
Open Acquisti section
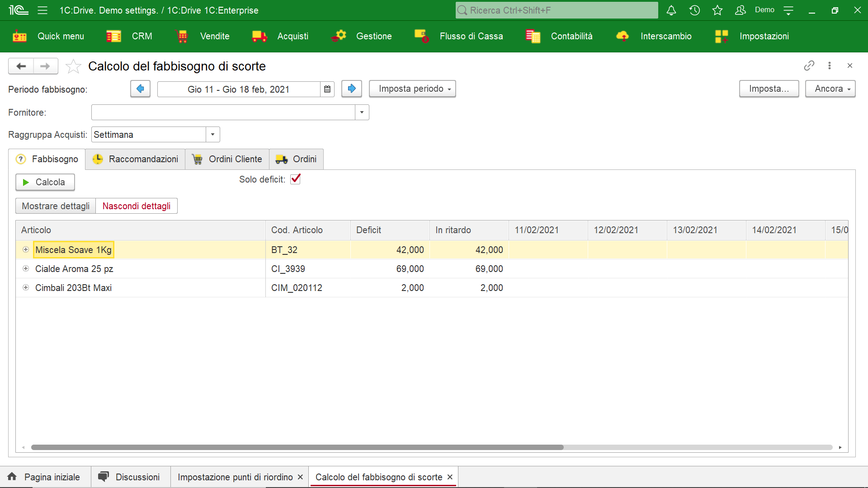[280, 36]
